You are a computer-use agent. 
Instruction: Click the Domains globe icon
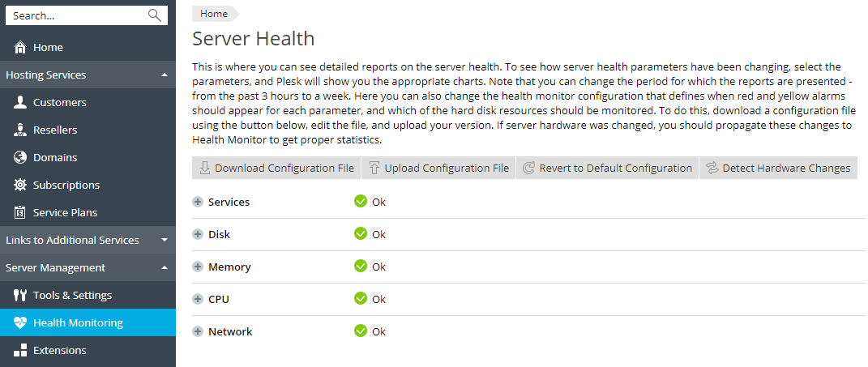point(20,158)
